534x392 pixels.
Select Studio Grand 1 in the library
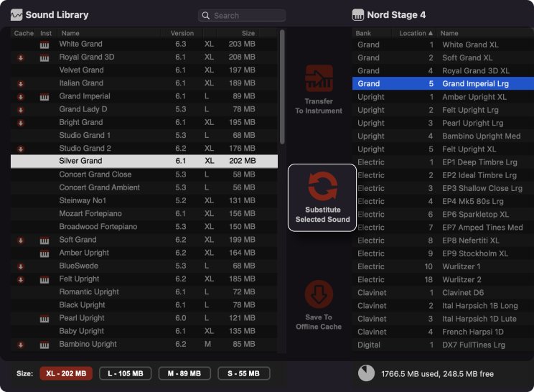(x=144, y=135)
